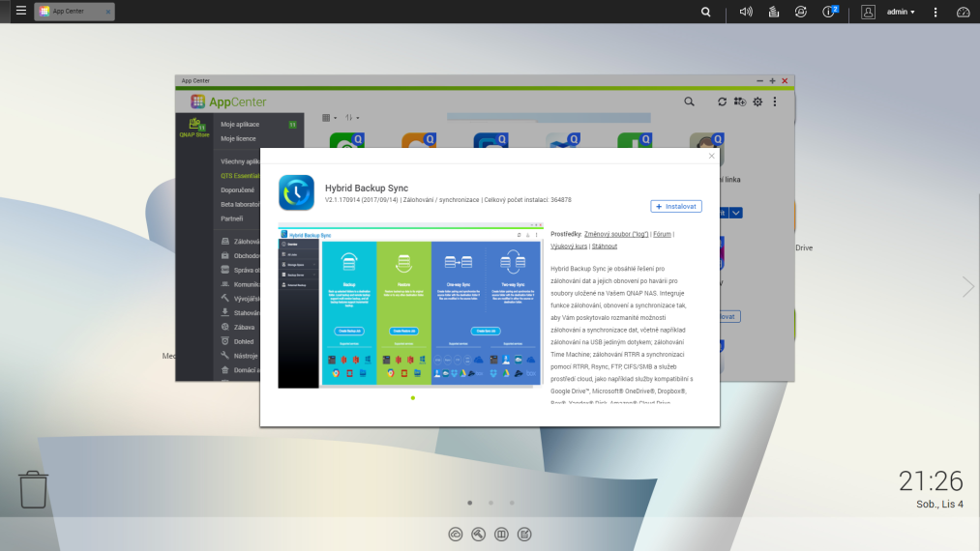The height and width of the screenshot is (551, 980).
Task: Open the sort order dropdown
Action: [352, 117]
